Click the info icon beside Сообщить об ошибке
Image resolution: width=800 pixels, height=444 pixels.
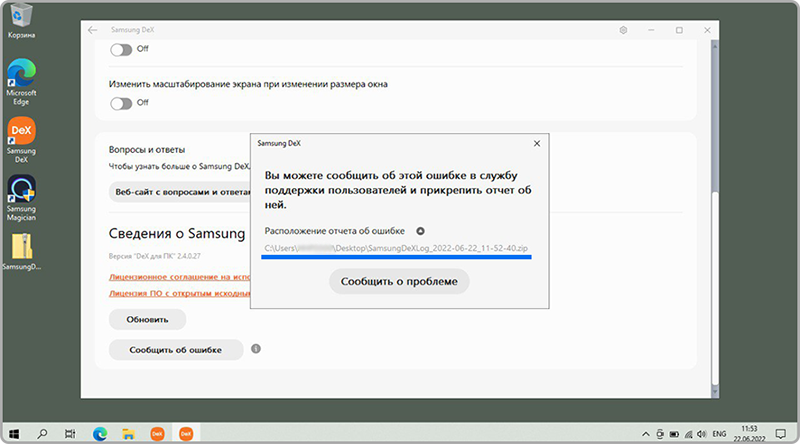tap(256, 349)
